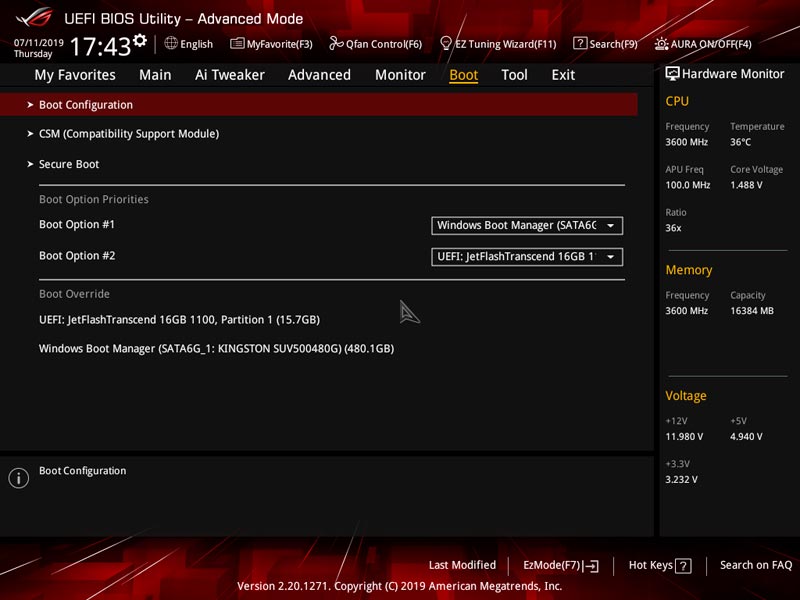Viewport: 800px width, 600px height.
Task: Switch to the Main tab
Action: [x=155, y=75]
